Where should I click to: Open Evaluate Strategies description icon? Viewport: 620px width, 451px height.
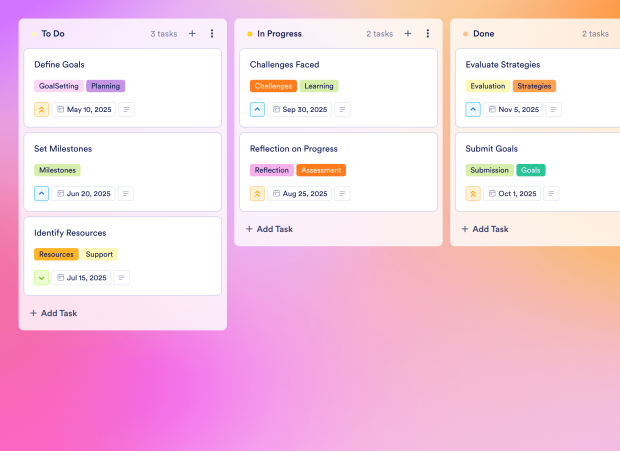554,109
